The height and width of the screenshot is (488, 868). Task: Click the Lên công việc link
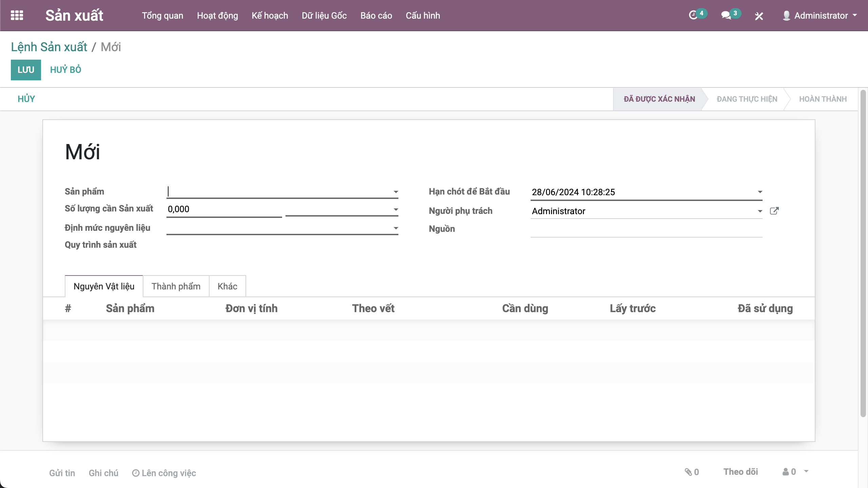point(164,473)
